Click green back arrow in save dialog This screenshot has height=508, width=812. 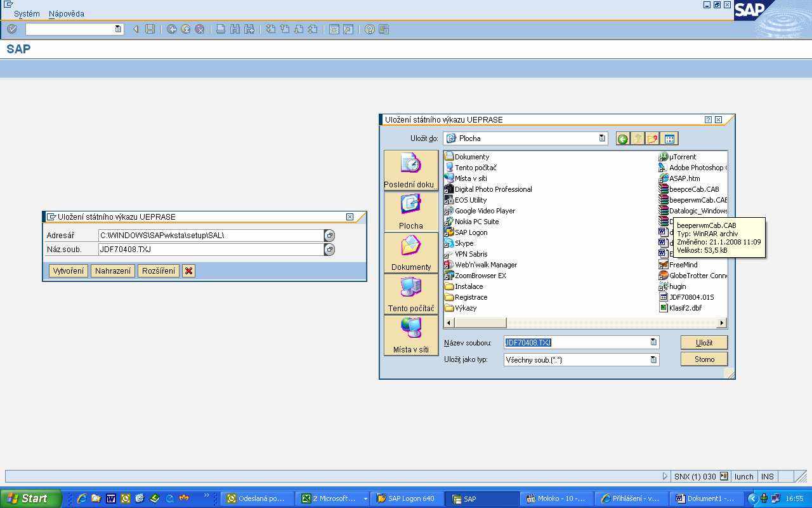coord(623,138)
